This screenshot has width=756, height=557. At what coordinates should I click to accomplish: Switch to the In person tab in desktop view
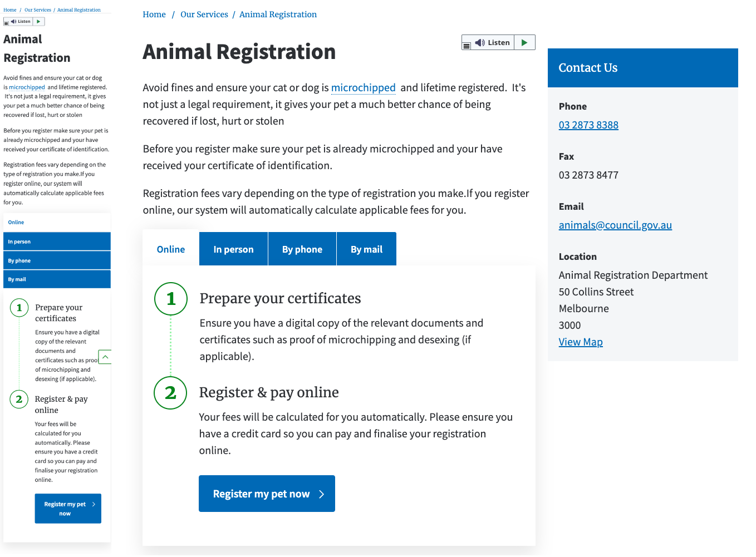pos(233,249)
